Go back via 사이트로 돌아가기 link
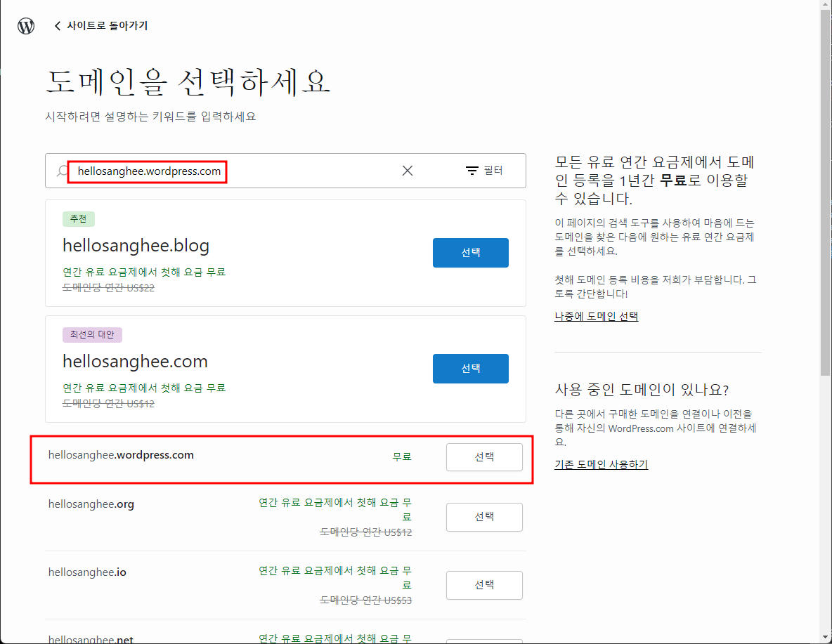Screen dimensions: 832x644 [100, 25]
